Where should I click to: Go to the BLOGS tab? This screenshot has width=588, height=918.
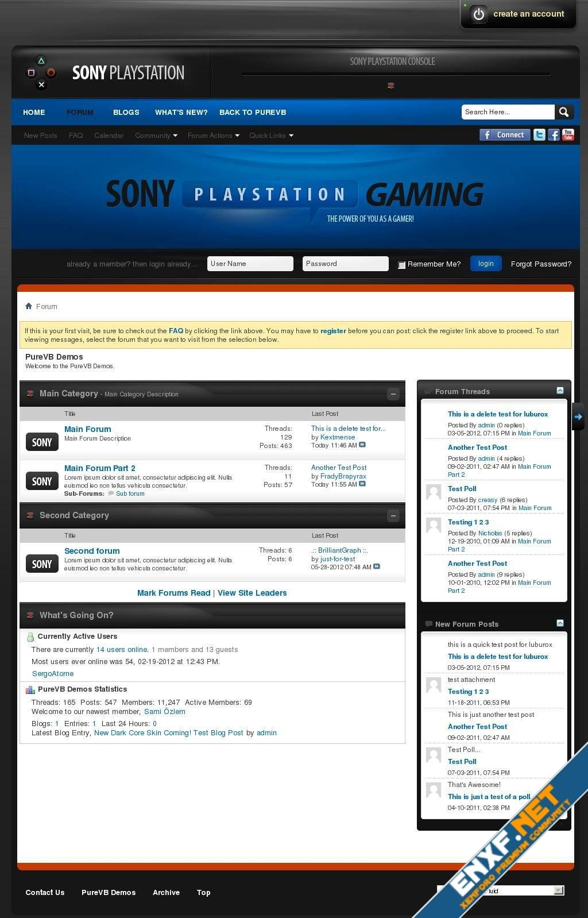[x=126, y=113]
